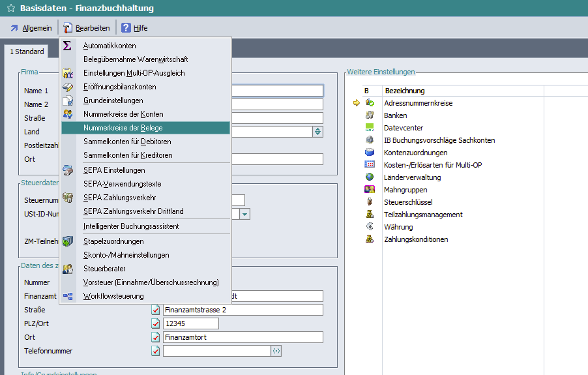The width and height of the screenshot is (588, 375).
Task: Click the Workflowsteuerung icon
Action: (x=68, y=296)
